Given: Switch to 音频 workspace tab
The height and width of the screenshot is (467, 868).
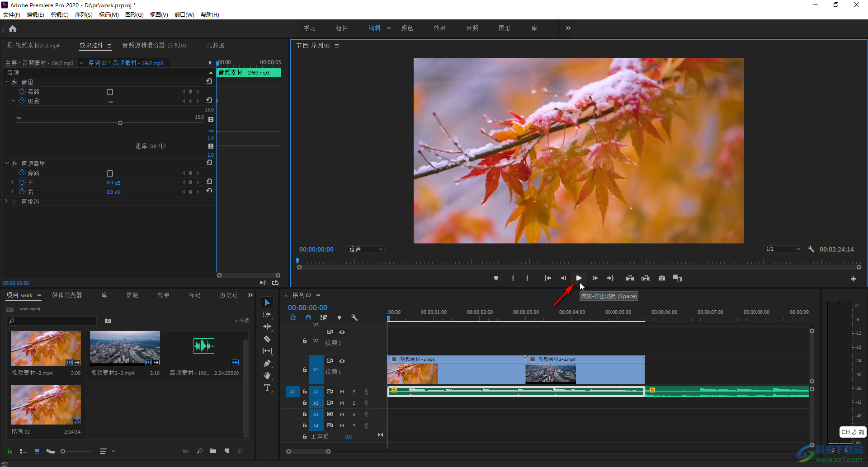Looking at the screenshot, I should (472, 28).
